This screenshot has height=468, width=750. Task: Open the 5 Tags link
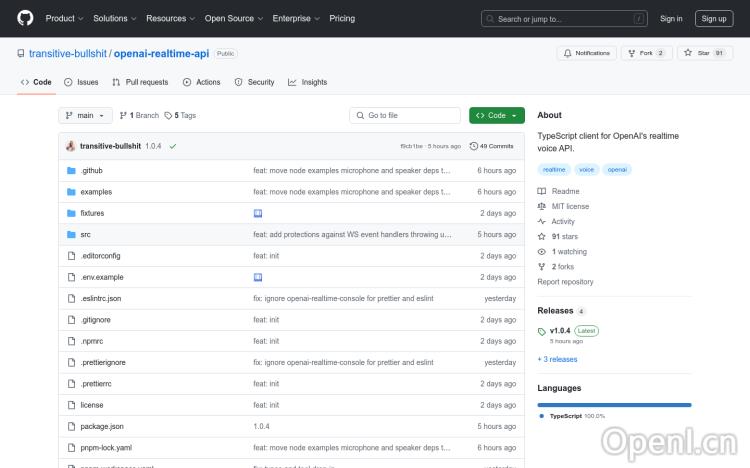[x=181, y=115]
